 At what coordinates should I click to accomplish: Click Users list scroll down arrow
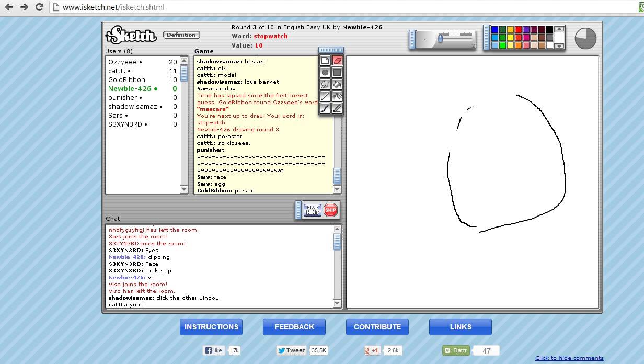(184, 189)
